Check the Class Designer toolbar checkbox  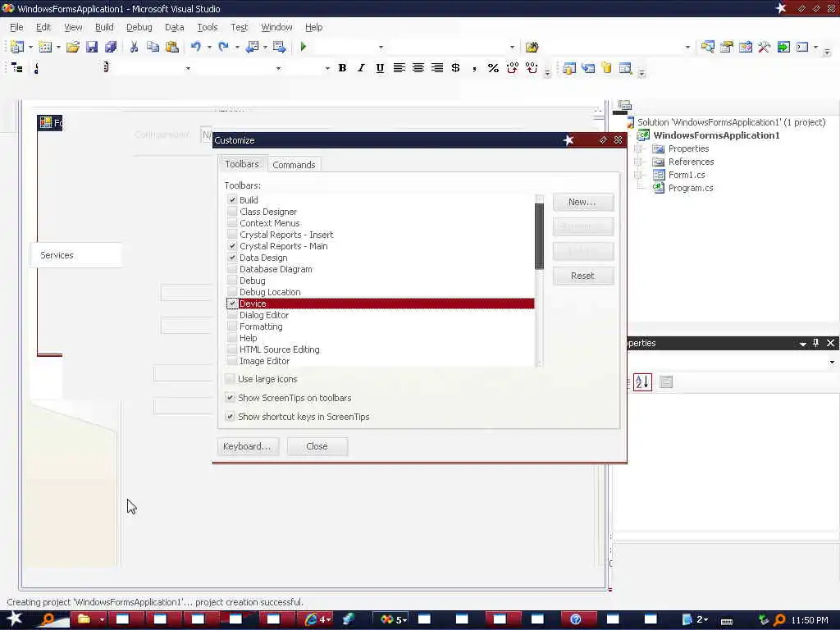click(232, 212)
